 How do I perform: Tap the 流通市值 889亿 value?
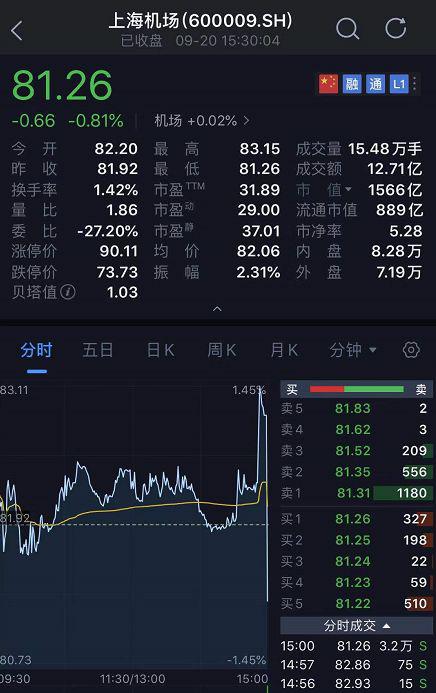[x=399, y=209]
